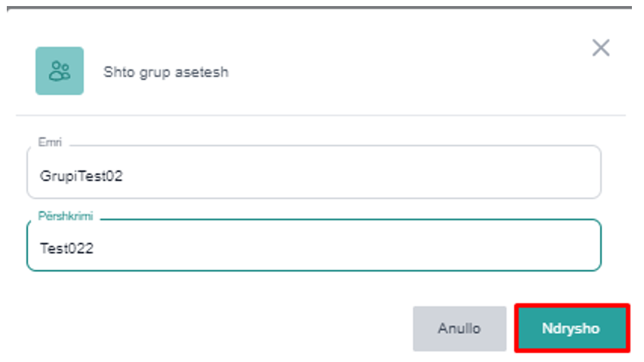Click the Shto grup asetesh title
Image resolution: width=644 pixels, height=362 pixels.
[x=165, y=72]
